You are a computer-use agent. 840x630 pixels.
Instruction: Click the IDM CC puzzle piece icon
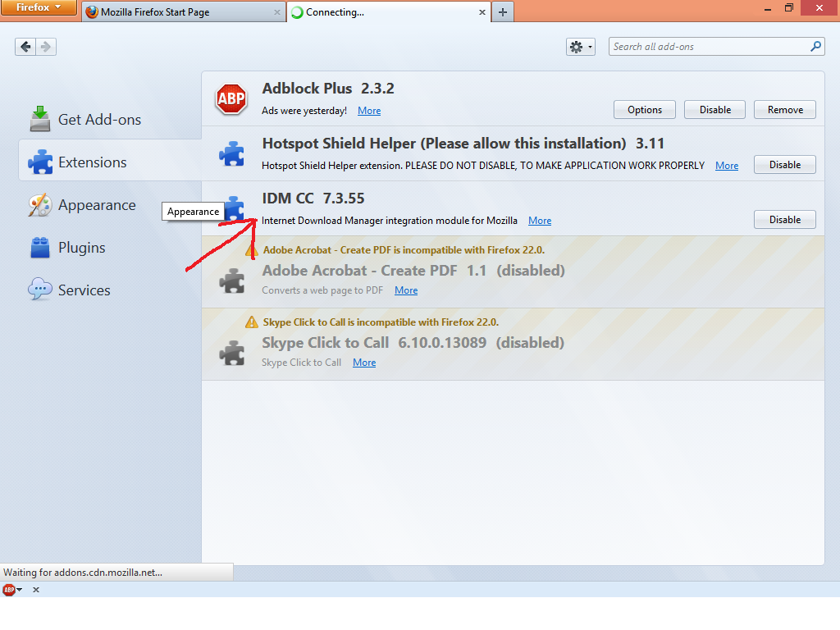233,209
